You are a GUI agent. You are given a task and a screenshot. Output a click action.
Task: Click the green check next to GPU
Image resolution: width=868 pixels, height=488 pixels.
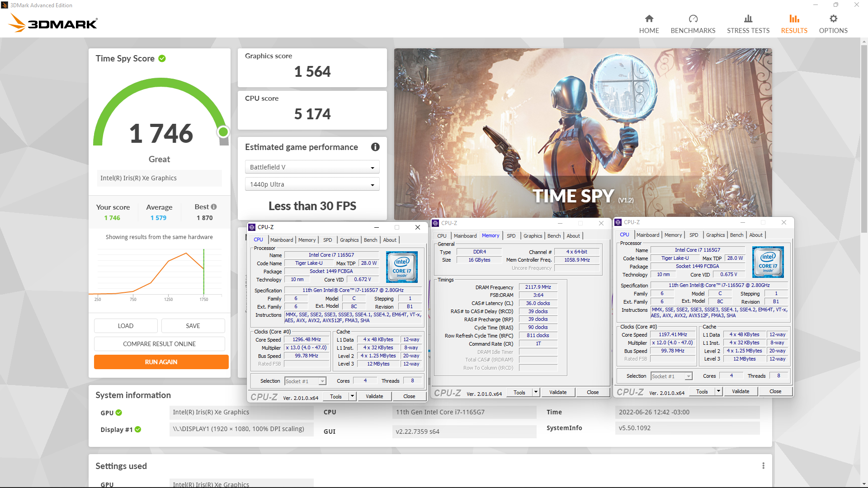[118, 413]
